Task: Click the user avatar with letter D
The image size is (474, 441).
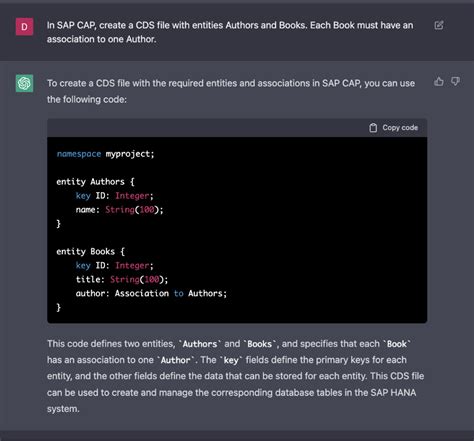Action: point(24,27)
